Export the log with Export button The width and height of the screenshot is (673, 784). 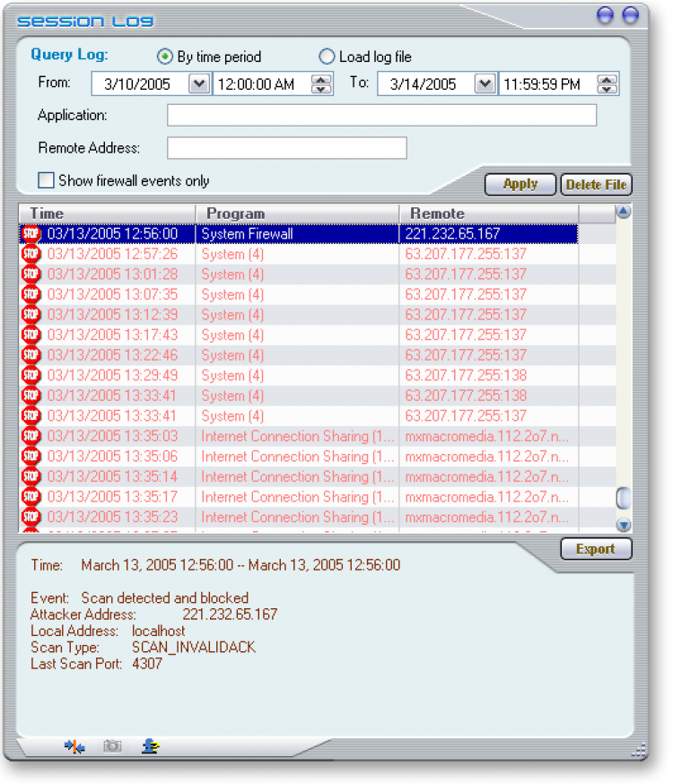coord(596,549)
